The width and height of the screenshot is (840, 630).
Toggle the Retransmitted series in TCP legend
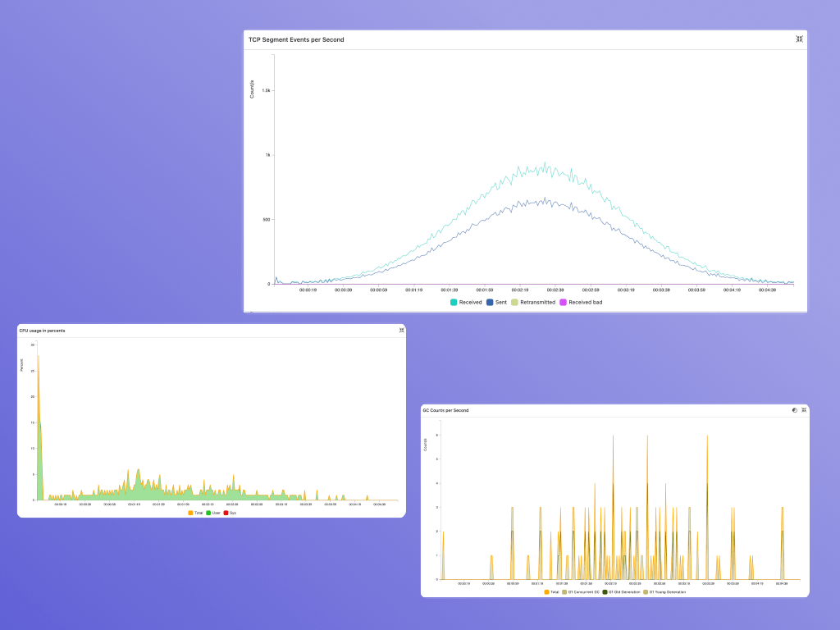[x=533, y=302]
